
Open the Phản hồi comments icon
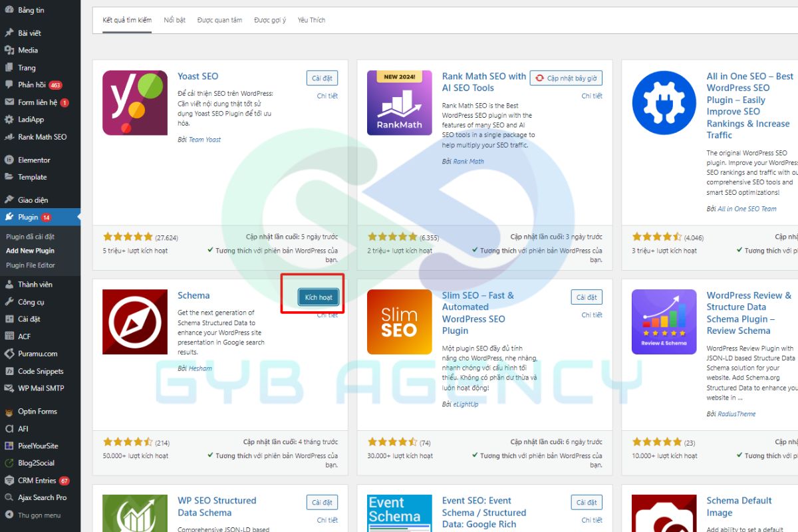9,84
